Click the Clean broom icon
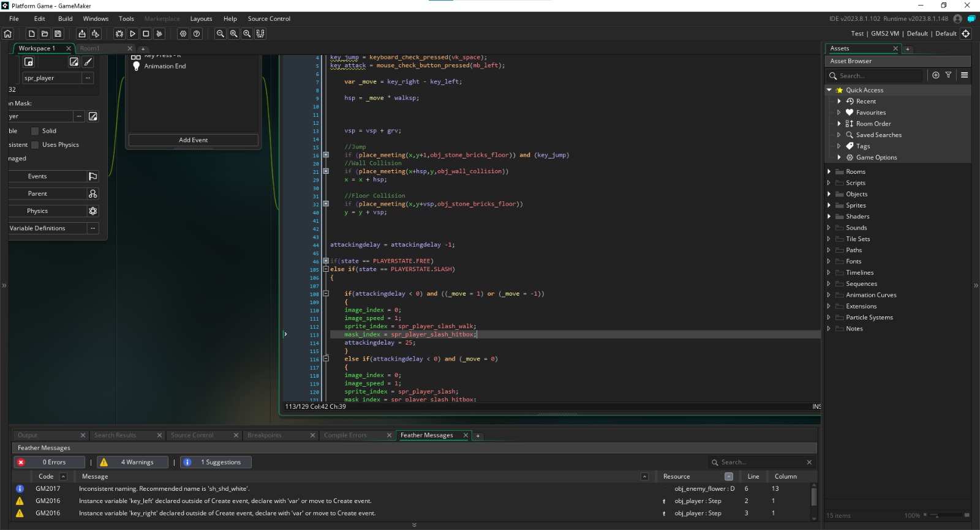The height and width of the screenshot is (530, 980). point(159,34)
